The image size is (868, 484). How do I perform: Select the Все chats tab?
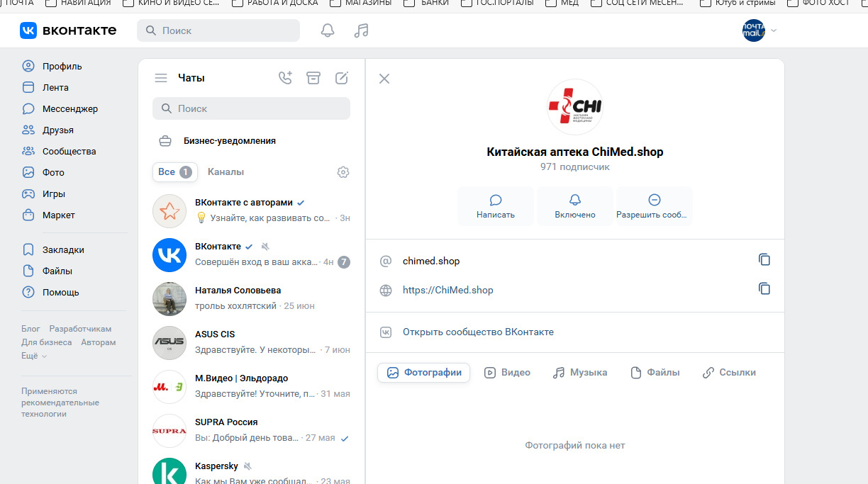point(175,172)
